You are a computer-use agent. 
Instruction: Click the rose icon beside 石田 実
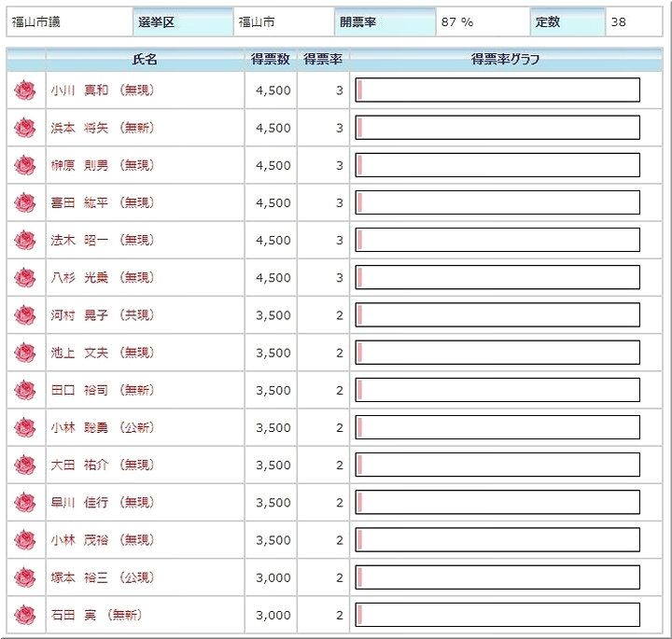(x=25, y=615)
